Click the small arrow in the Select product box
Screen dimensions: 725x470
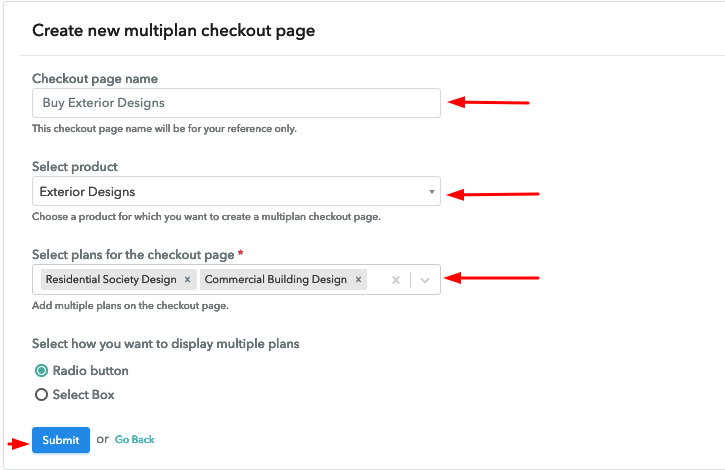[431, 192]
